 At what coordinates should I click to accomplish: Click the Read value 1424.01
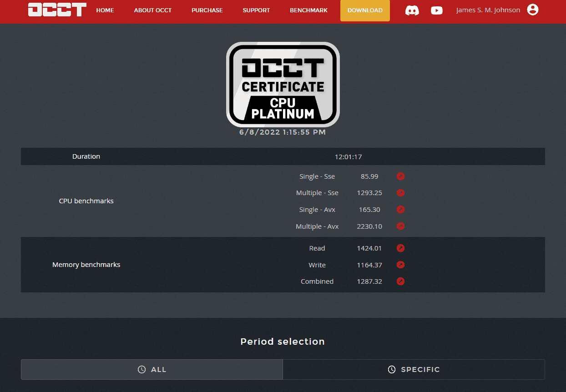pos(369,248)
